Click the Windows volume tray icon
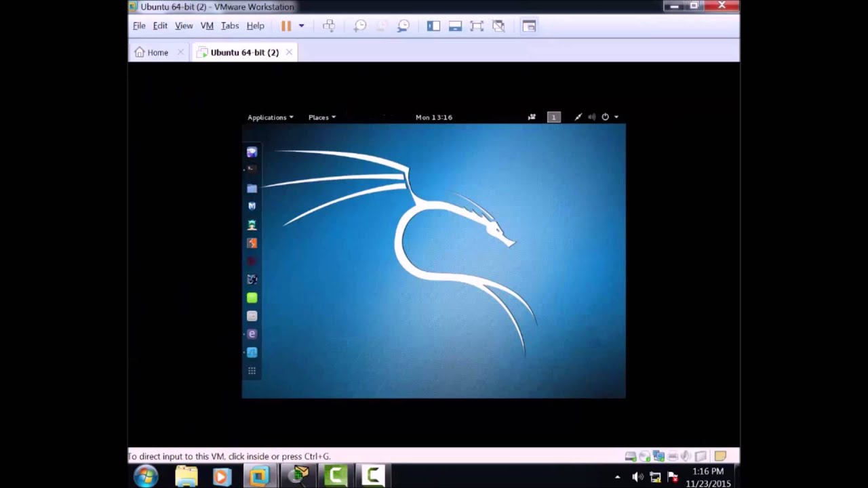This screenshot has height=488, width=868. tap(637, 477)
